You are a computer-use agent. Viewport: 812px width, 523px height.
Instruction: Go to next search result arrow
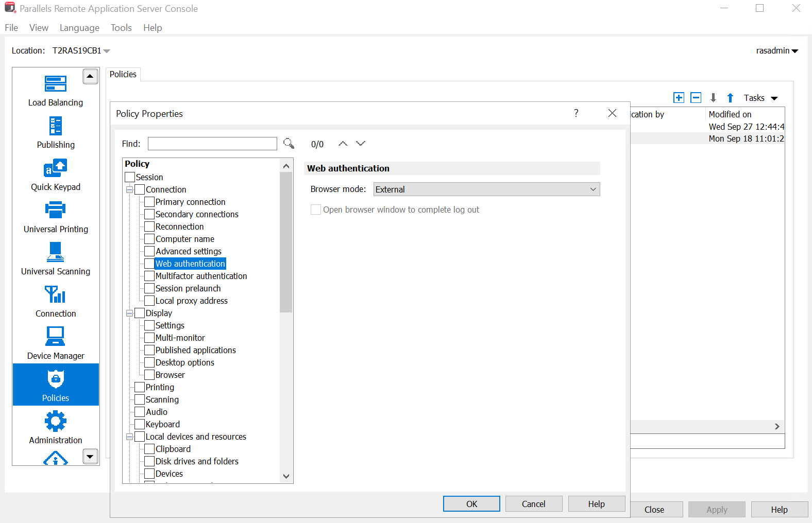361,144
